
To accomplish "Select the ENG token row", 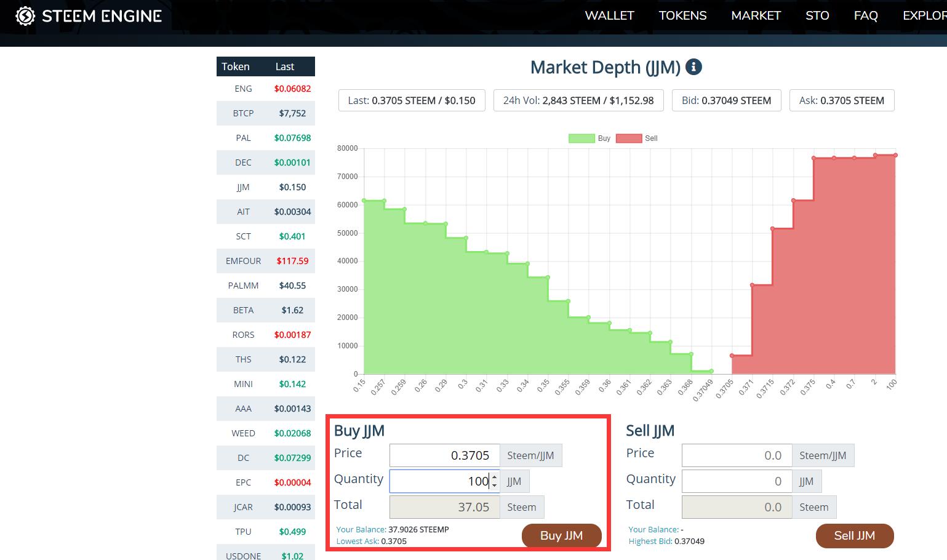I will [266, 89].
